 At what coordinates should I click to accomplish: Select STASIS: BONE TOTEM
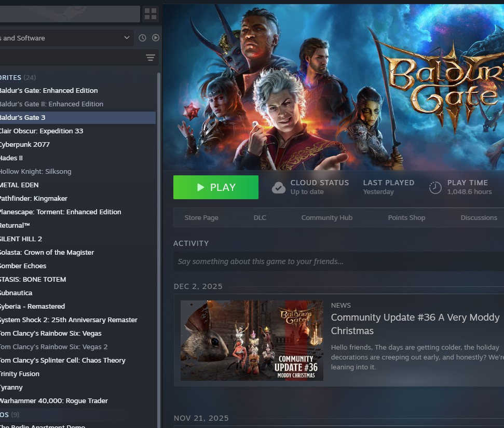(78, 280)
